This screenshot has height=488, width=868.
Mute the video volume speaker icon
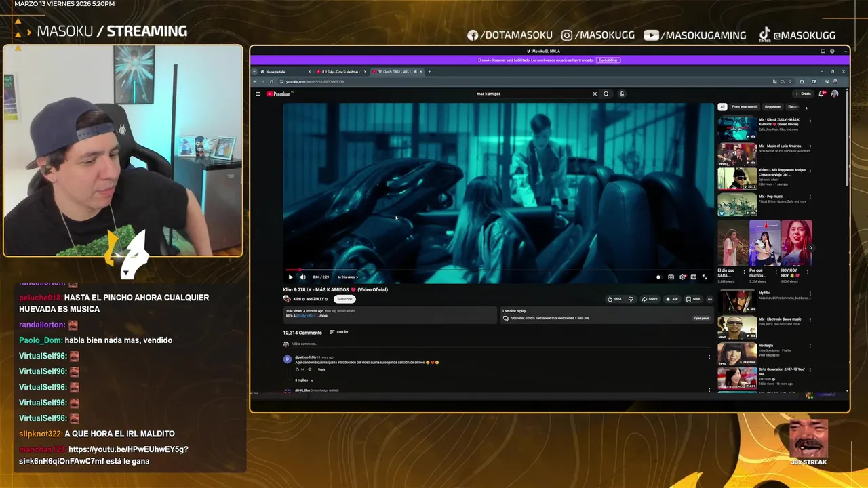(302, 277)
